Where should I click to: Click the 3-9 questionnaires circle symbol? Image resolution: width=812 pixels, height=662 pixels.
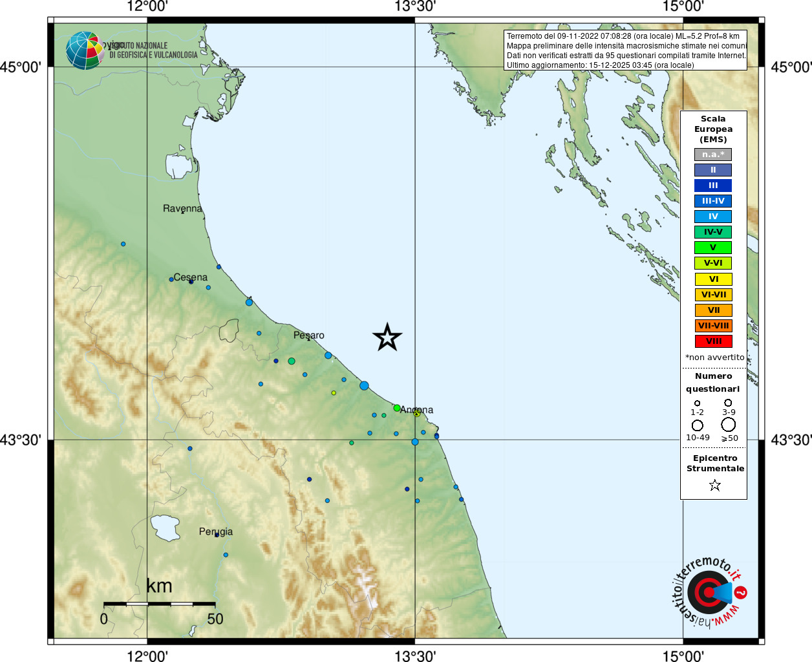[x=728, y=402]
